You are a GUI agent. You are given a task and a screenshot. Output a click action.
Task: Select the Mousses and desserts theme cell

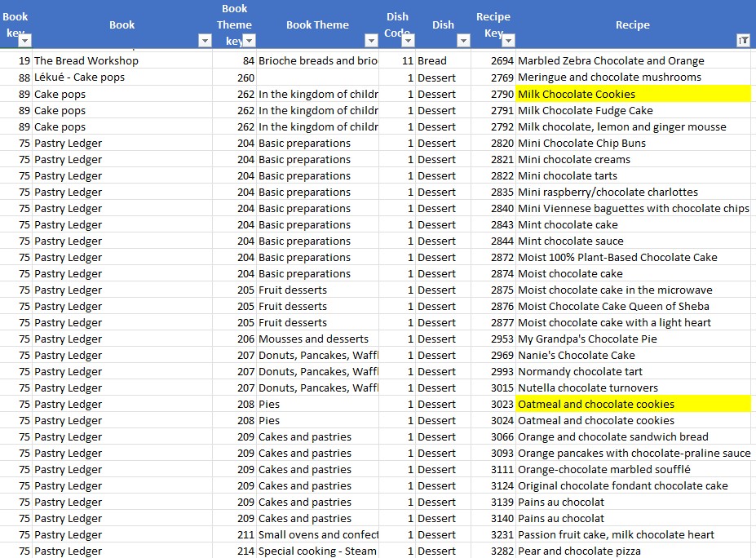point(313,339)
